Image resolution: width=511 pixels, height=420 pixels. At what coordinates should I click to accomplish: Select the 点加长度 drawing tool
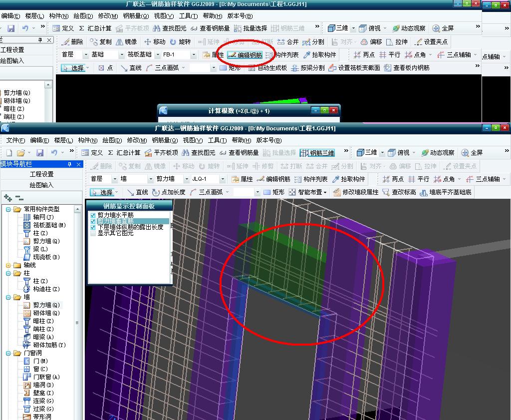[169, 192]
